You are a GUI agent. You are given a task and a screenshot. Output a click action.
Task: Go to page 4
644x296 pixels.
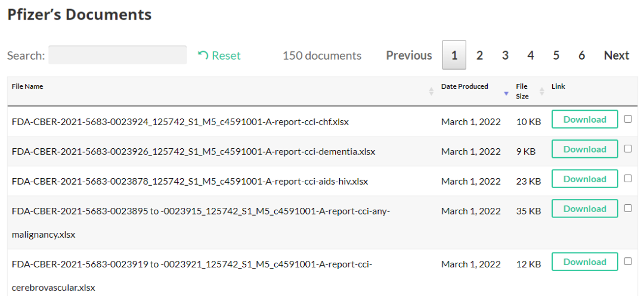coord(531,55)
